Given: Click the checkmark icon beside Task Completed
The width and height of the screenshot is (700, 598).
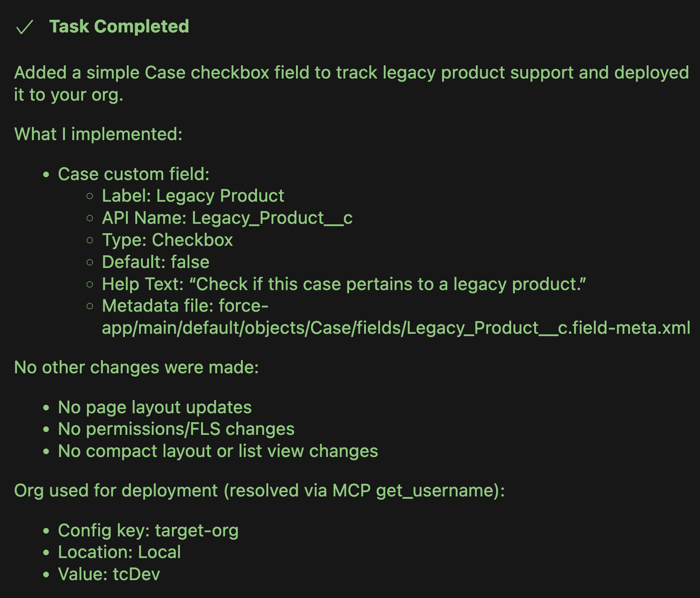Looking at the screenshot, I should pos(24,27).
